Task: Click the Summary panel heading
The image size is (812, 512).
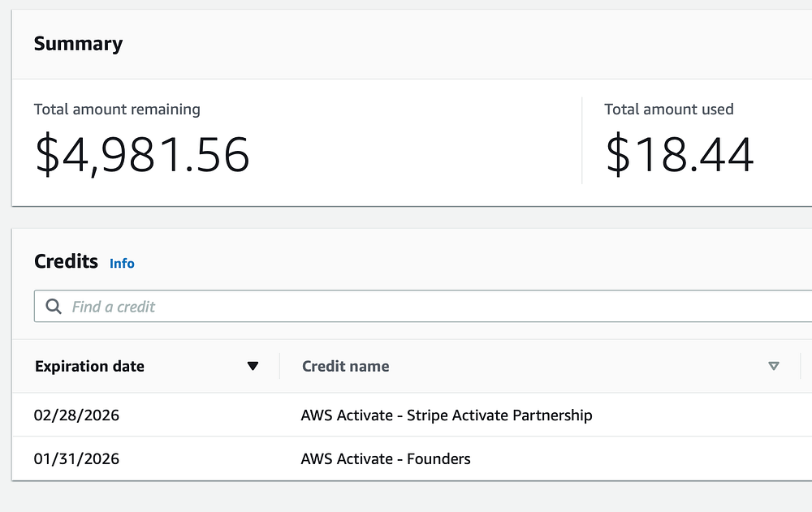Action: [78, 44]
